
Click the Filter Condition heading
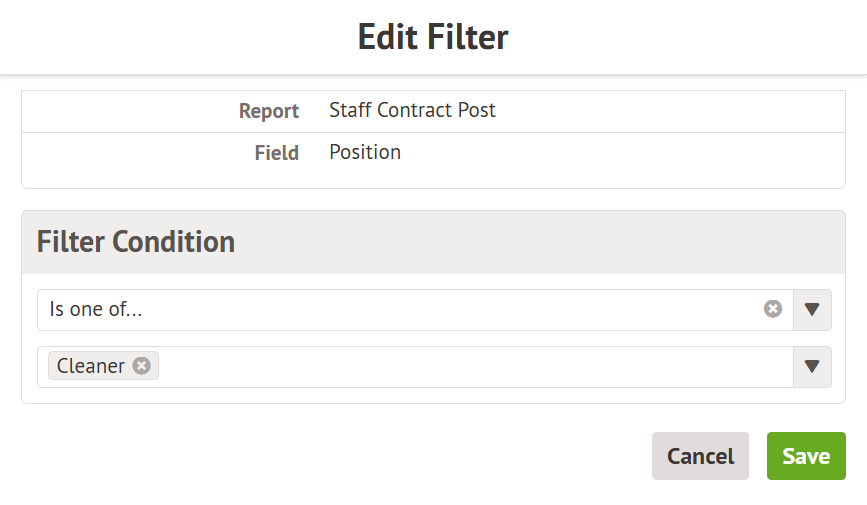click(136, 242)
